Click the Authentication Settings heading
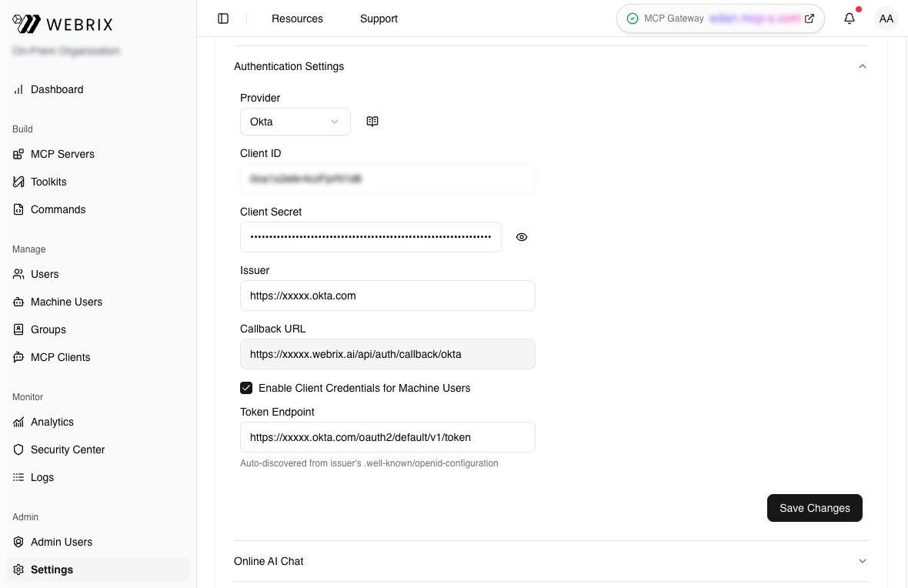This screenshot has width=908, height=588. pos(289,67)
